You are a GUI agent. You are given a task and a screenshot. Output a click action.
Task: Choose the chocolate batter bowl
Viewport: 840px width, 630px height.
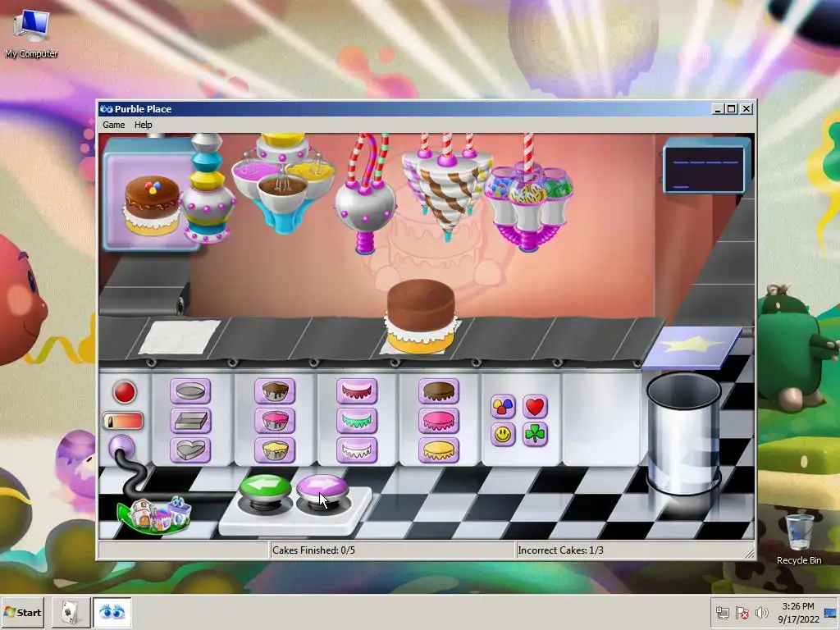click(275, 391)
